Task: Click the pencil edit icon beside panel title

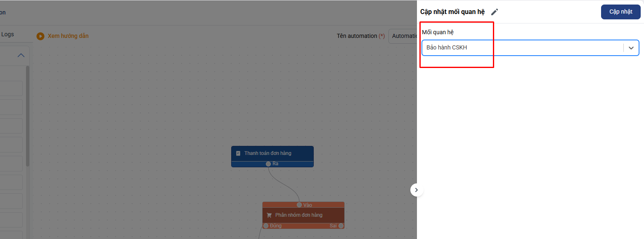Action: click(495, 12)
